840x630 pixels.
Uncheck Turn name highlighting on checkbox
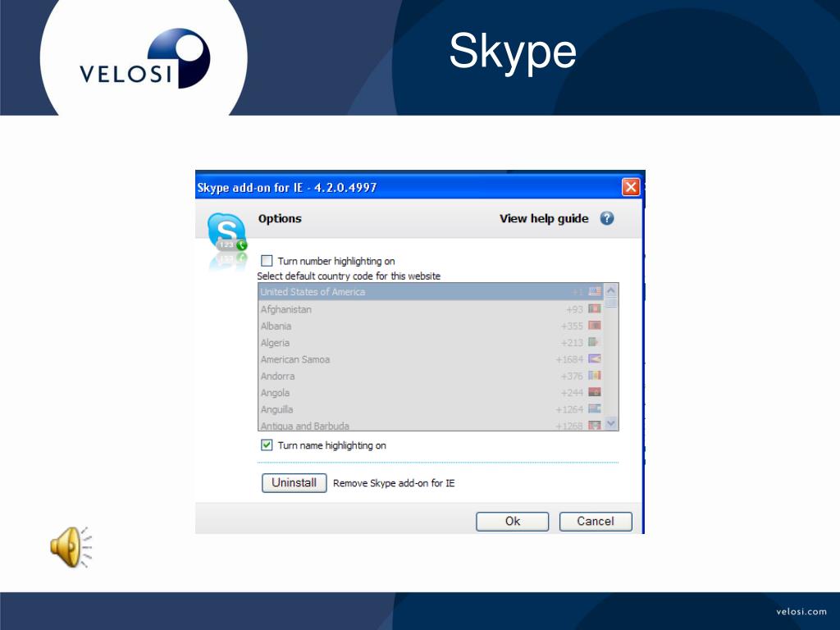[x=267, y=445]
